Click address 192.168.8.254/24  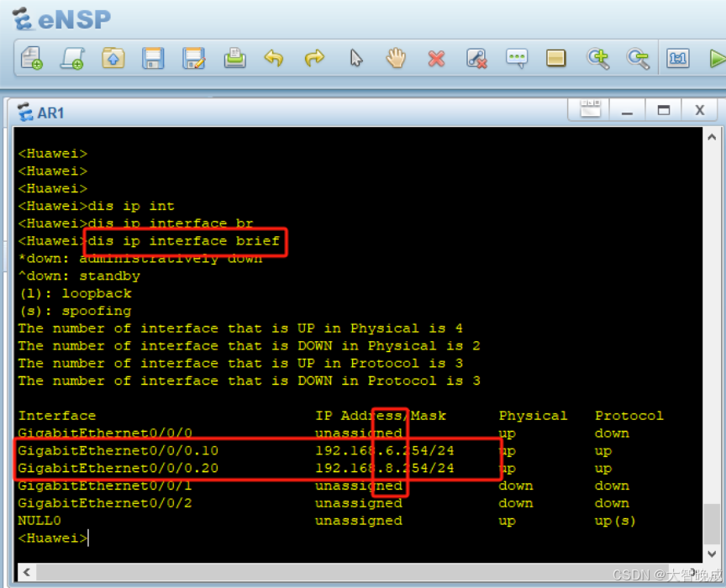(x=384, y=468)
